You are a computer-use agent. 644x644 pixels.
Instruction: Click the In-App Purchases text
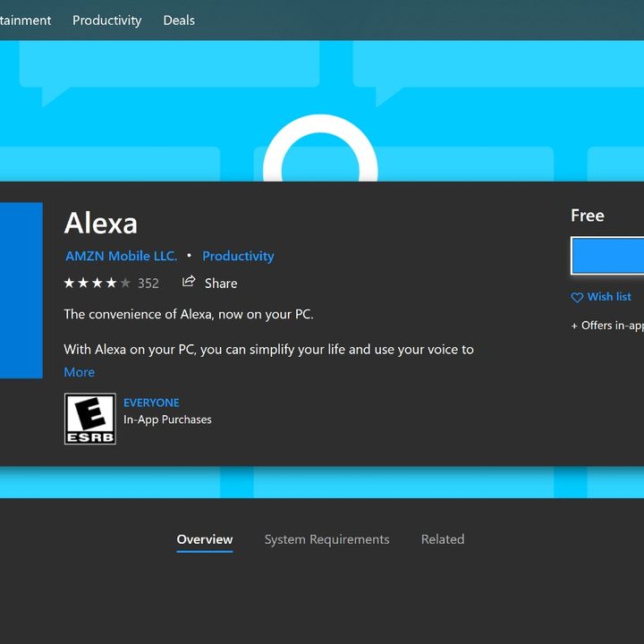pos(167,419)
